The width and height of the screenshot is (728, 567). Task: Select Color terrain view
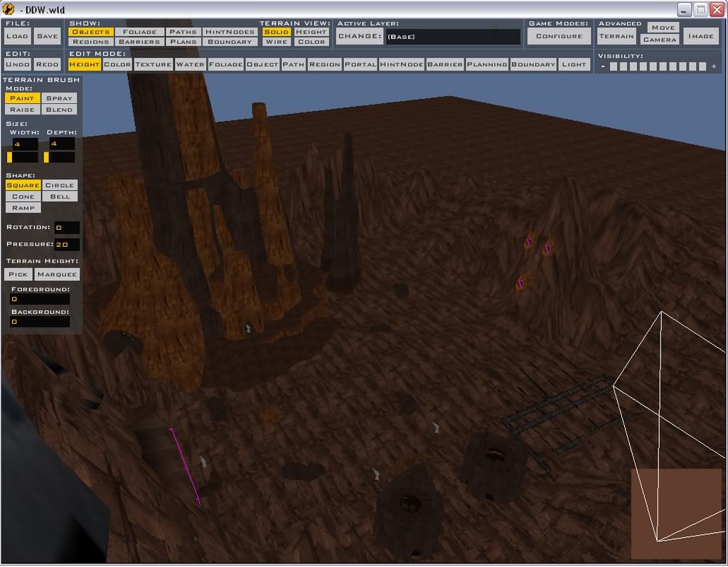pyautogui.click(x=311, y=42)
